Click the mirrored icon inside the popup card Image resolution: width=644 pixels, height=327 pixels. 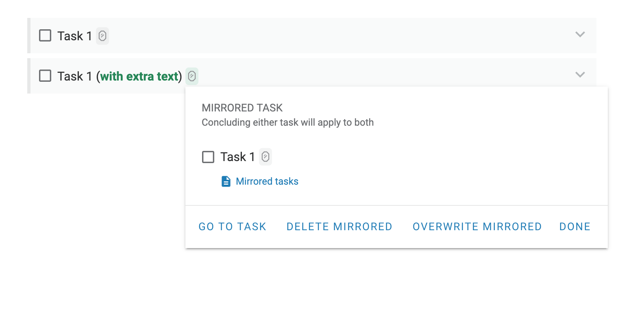(265, 157)
